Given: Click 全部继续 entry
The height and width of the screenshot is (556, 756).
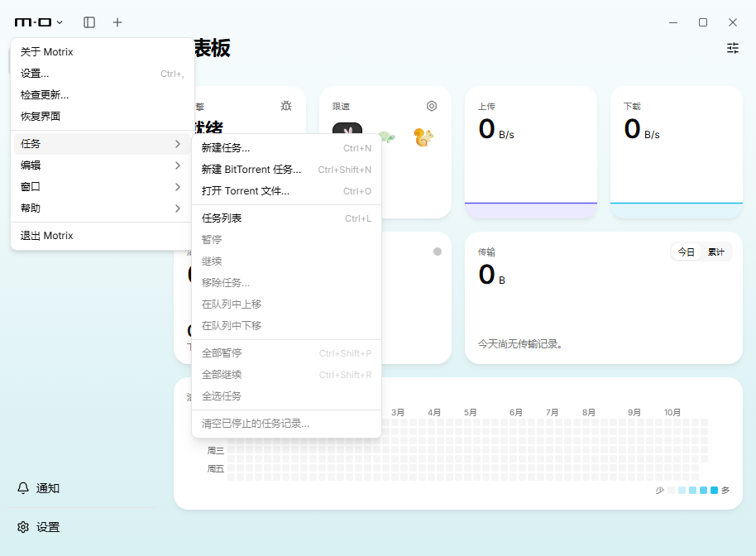Looking at the screenshot, I should coord(286,375).
